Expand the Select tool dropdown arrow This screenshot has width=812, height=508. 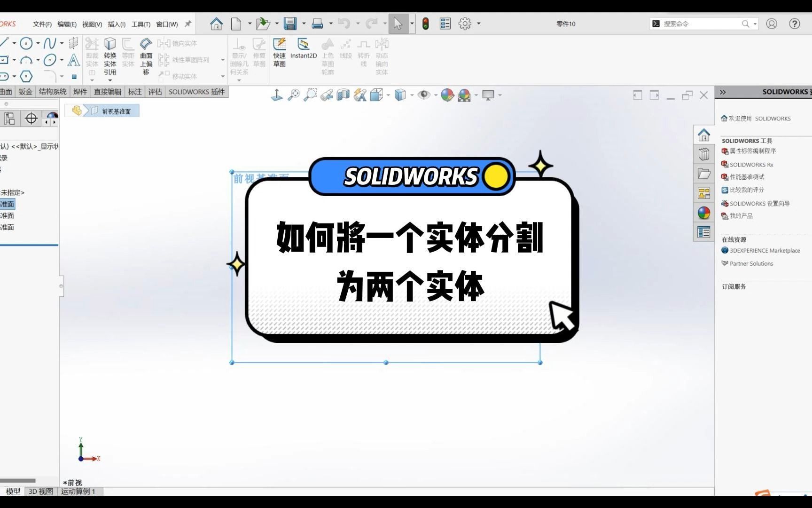coord(412,24)
